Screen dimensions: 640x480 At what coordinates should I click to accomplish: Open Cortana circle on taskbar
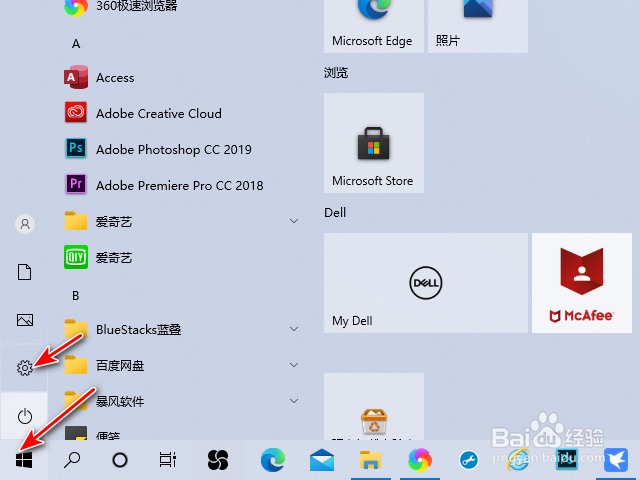click(x=120, y=460)
